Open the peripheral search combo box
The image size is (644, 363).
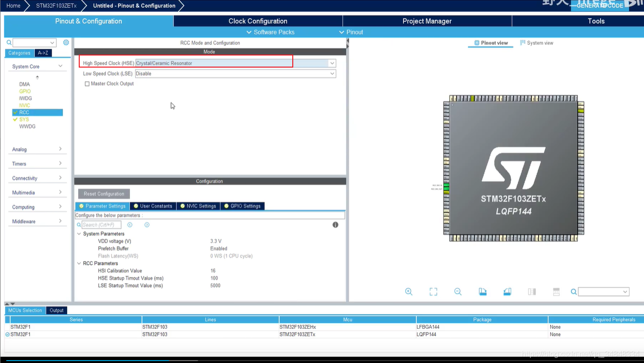[34, 43]
